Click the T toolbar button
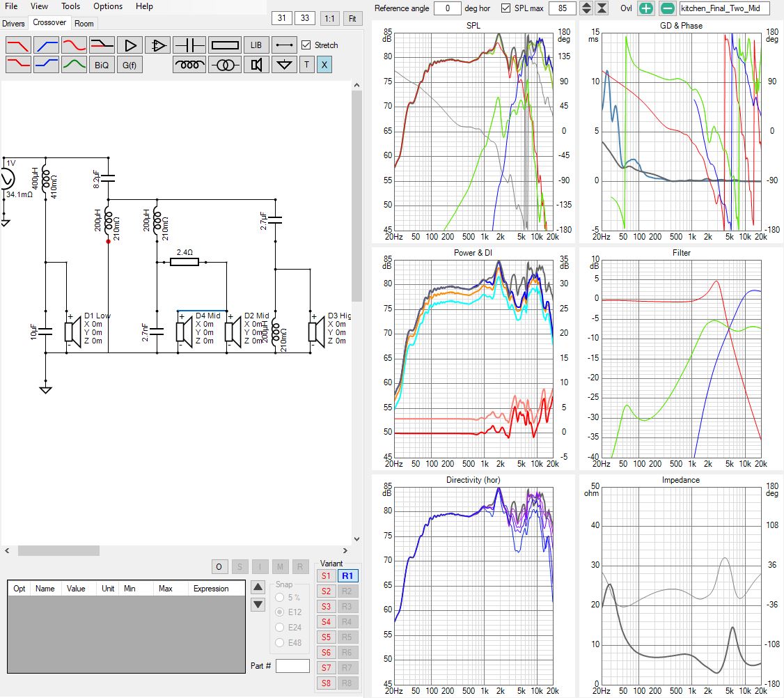 pyautogui.click(x=306, y=65)
